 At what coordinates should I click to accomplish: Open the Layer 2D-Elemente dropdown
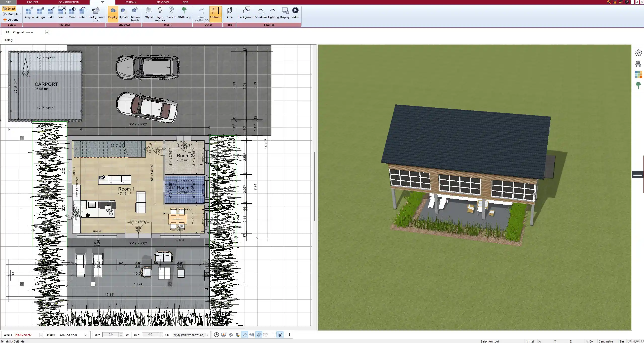[41, 335]
